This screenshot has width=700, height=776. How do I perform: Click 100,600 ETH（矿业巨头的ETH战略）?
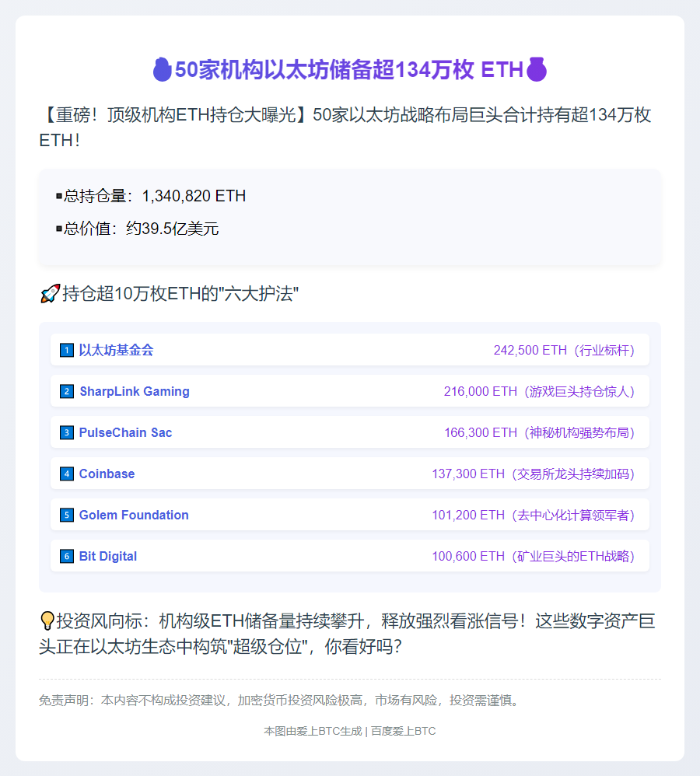coord(534,556)
